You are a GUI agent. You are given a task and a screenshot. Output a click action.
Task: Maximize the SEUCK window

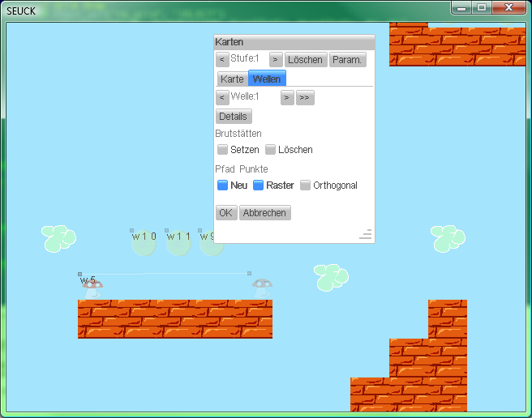tap(482, 8)
